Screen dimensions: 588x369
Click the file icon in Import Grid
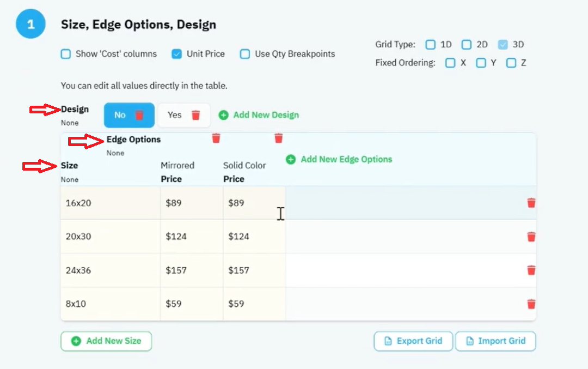(469, 341)
